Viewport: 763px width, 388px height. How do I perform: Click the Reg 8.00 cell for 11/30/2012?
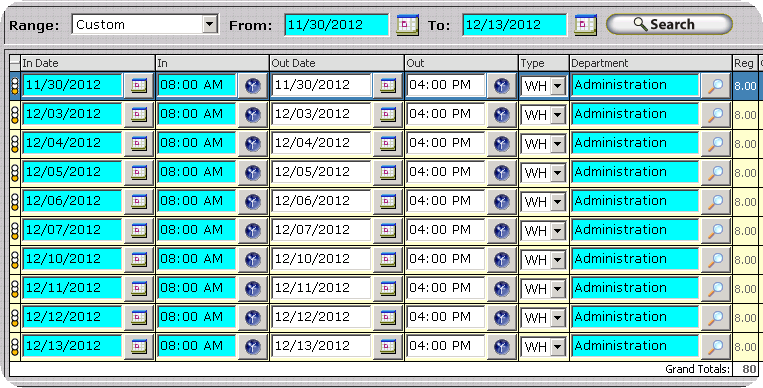click(x=745, y=87)
